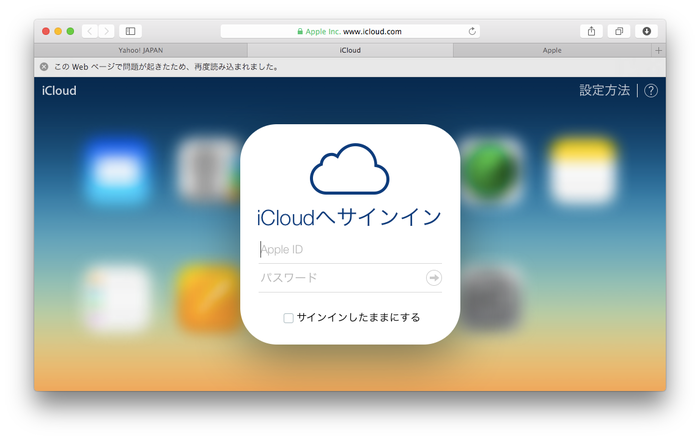Maximize the window with green button
Image resolution: width=700 pixels, height=440 pixels.
click(x=70, y=31)
